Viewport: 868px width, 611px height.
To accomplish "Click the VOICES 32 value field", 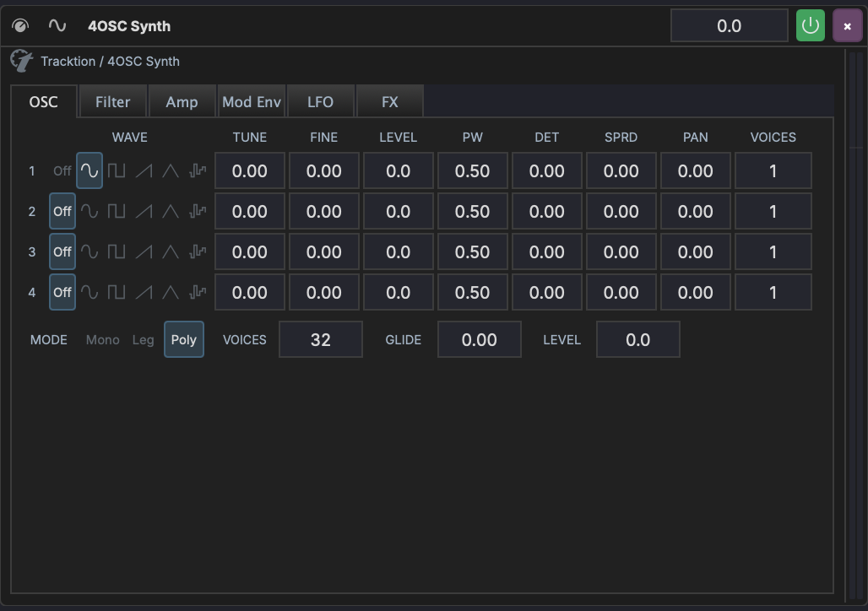I will coord(321,339).
